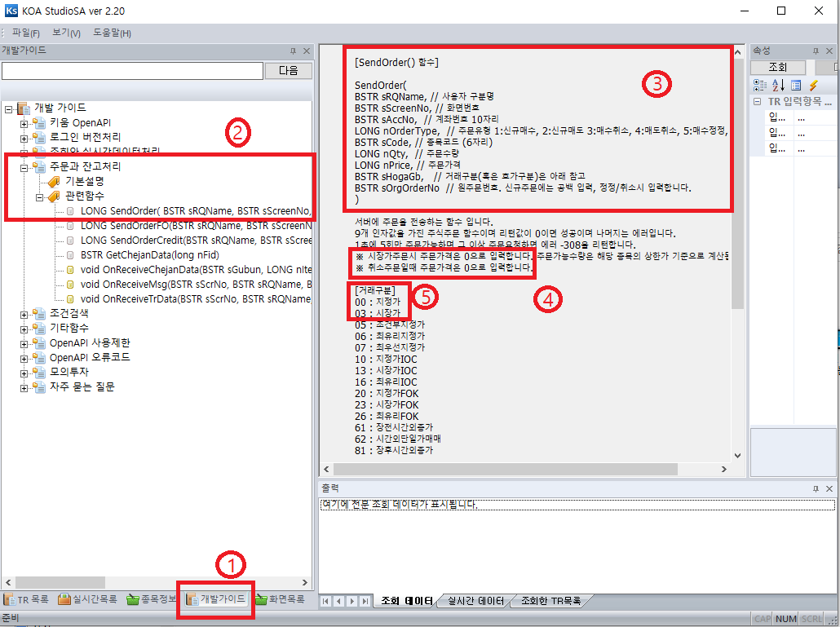Click the document scroll-down arrow

(x=738, y=456)
